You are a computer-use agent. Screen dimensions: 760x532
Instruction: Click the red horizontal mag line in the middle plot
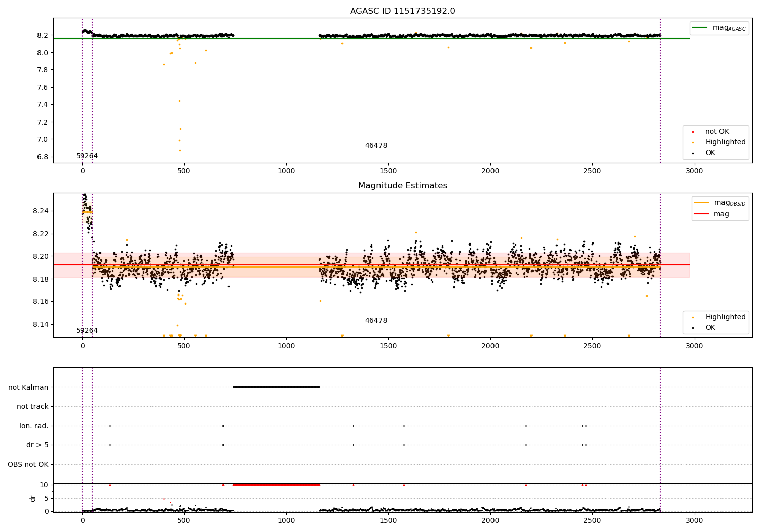(x=371, y=265)
